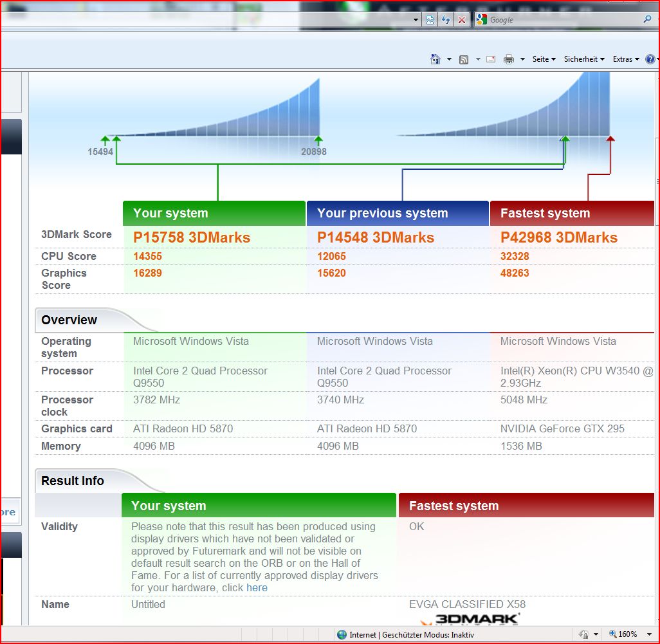The image size is (660, 644).
Task: Open the zoom level dropdown arrow
Action: [x=650, y=634]
